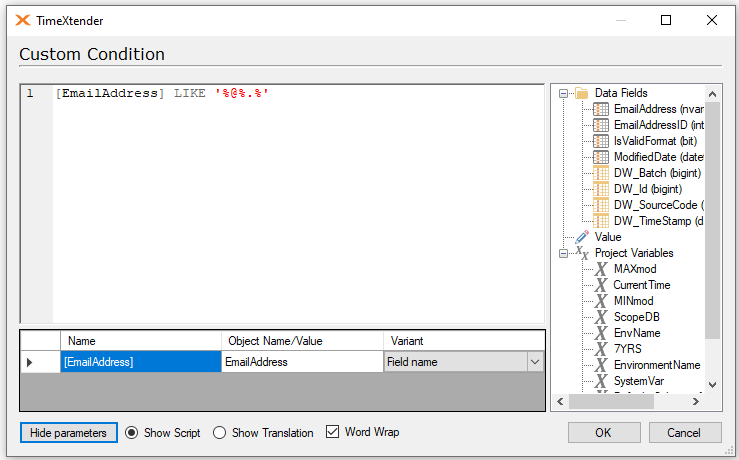
Task: Click the Name column header
Action: 141,341
